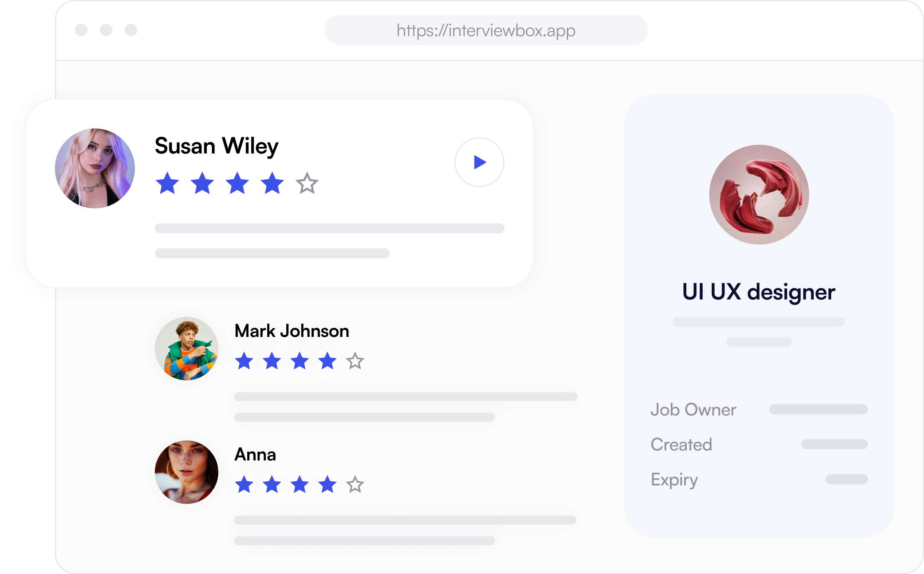Click Susan Wiley's fourth star
This screenshot has width=924, height=574.
pos(272,183)
